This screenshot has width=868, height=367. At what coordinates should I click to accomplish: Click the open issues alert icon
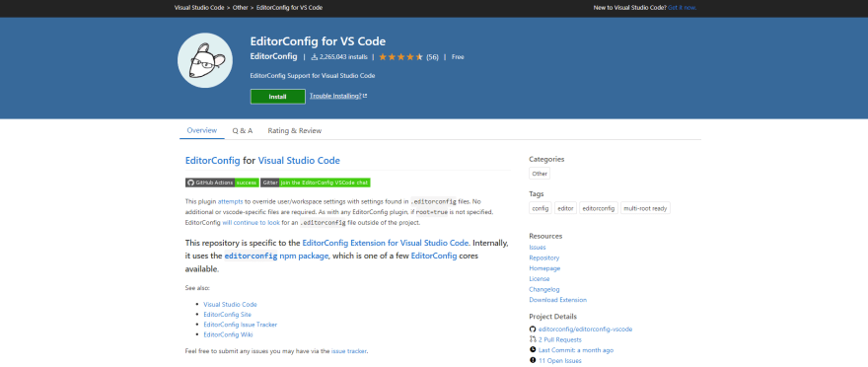click(533, 360)
